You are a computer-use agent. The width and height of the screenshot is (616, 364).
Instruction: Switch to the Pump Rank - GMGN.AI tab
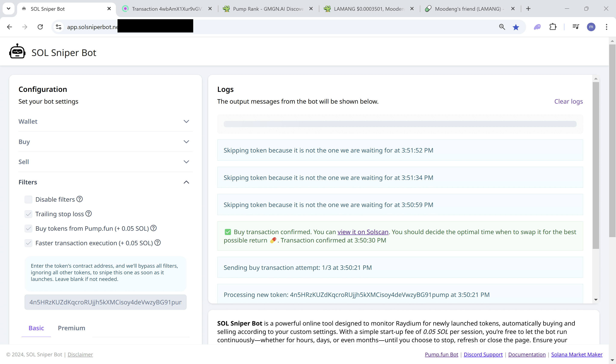click(268, 9)
